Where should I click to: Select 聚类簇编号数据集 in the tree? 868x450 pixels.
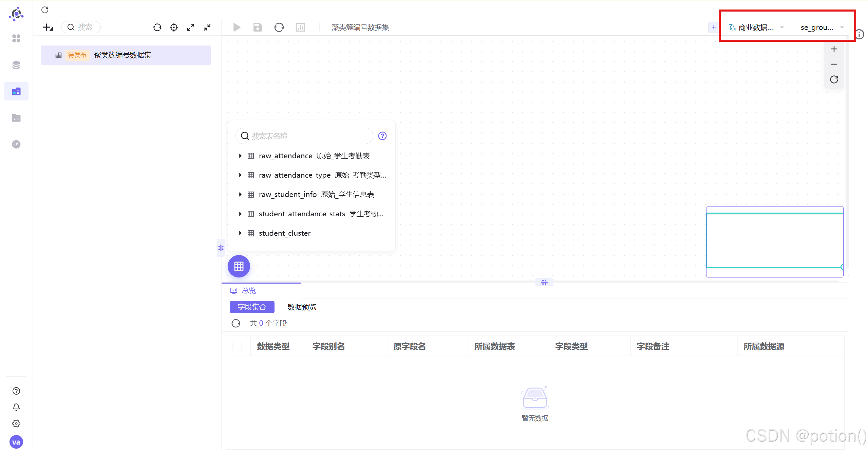(x=126, y=55)
